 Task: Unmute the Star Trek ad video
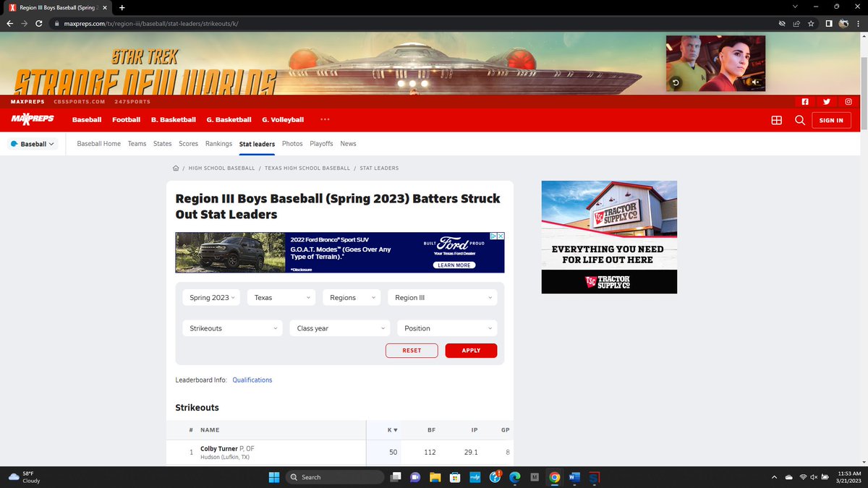pyautogui.click(x=757, y=82)
